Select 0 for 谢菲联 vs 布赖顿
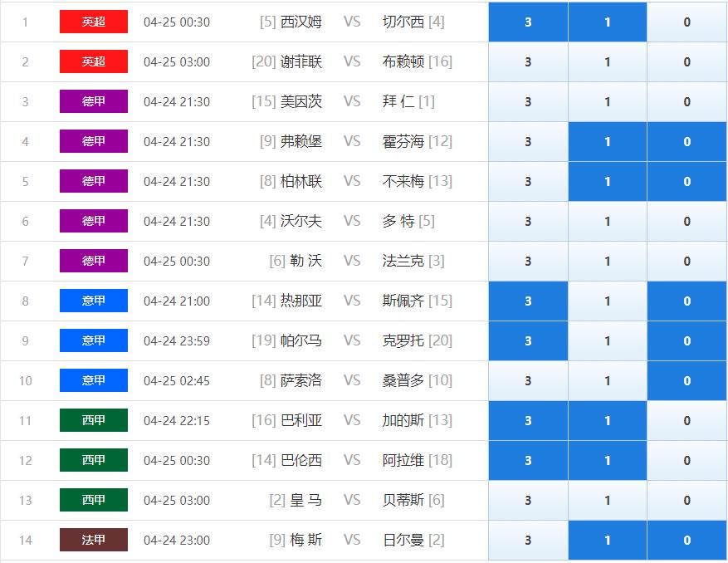This screenshot has height=563, width=728. 686,61
